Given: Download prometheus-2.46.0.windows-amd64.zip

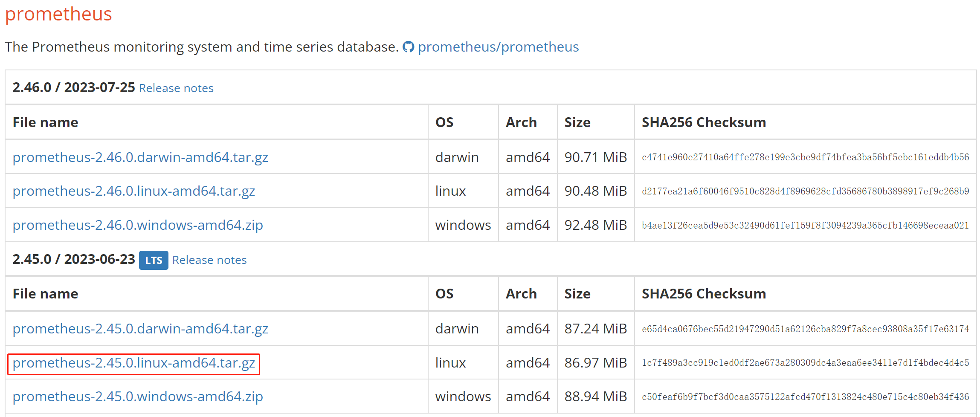Looking at the screenshot, I should pyautogui.click(x=138, y=225).
